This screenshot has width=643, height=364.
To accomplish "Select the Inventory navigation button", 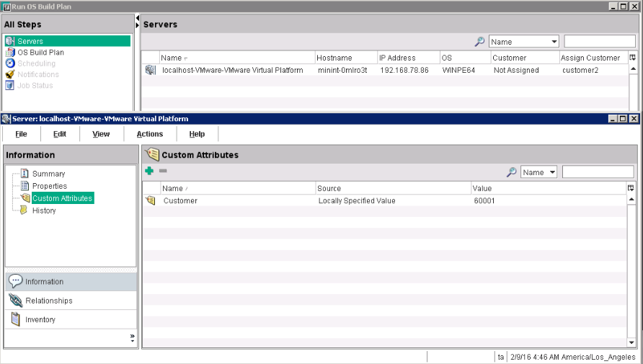I will [40, 319].
